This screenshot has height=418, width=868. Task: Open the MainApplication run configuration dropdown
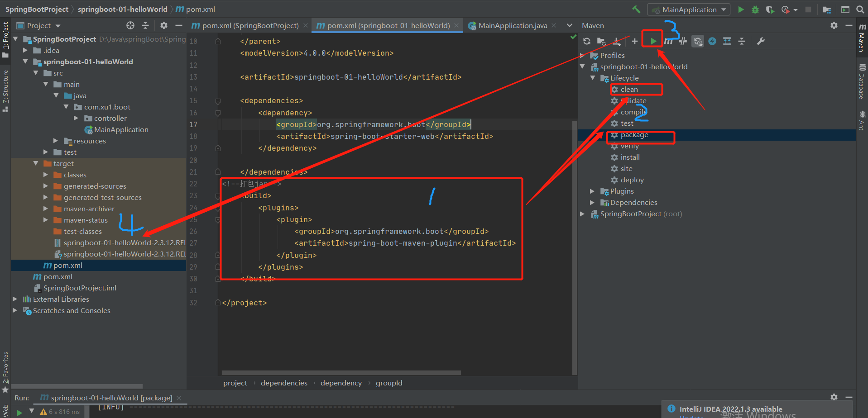[x=689, y=9]
